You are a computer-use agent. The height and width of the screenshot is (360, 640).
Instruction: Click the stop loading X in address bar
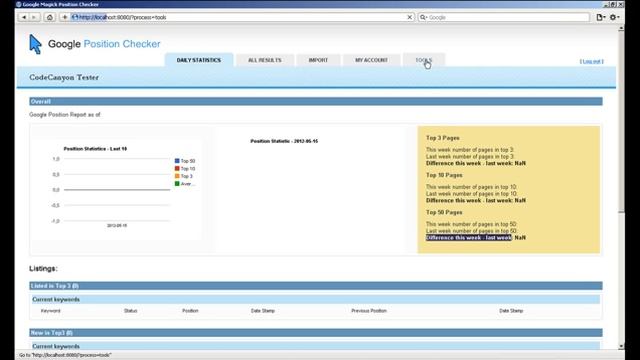[409, 17]
